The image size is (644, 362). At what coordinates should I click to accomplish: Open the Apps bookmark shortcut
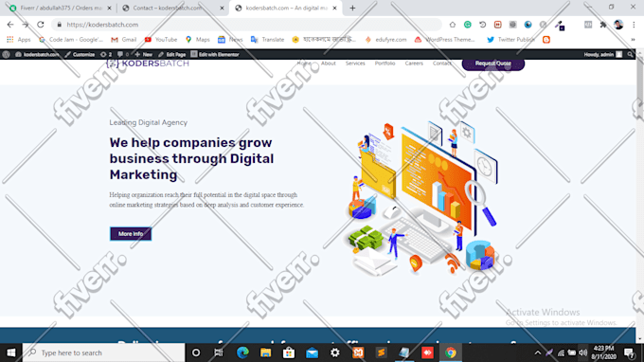click(x=19, y=40)
